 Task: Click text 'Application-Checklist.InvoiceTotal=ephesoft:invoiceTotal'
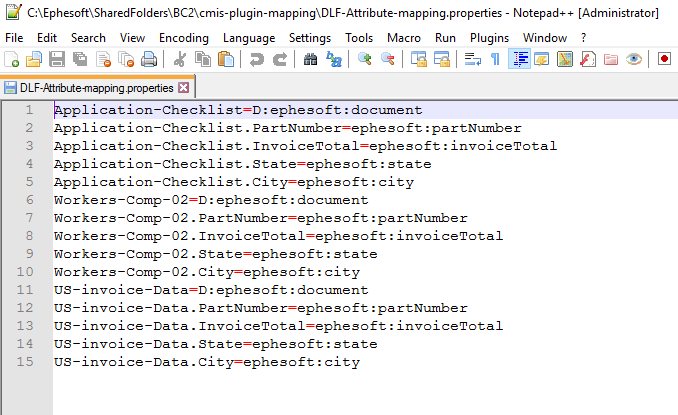click(305, 146)
